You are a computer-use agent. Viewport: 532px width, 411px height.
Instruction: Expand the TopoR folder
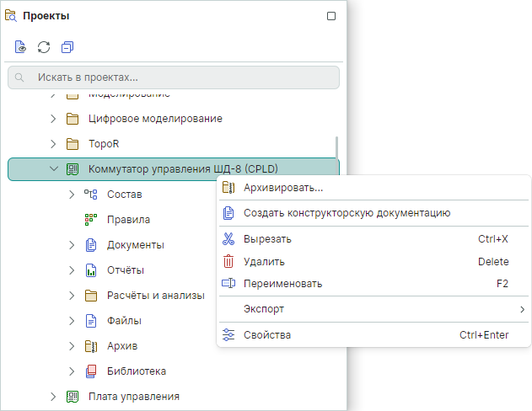(54, 144)
